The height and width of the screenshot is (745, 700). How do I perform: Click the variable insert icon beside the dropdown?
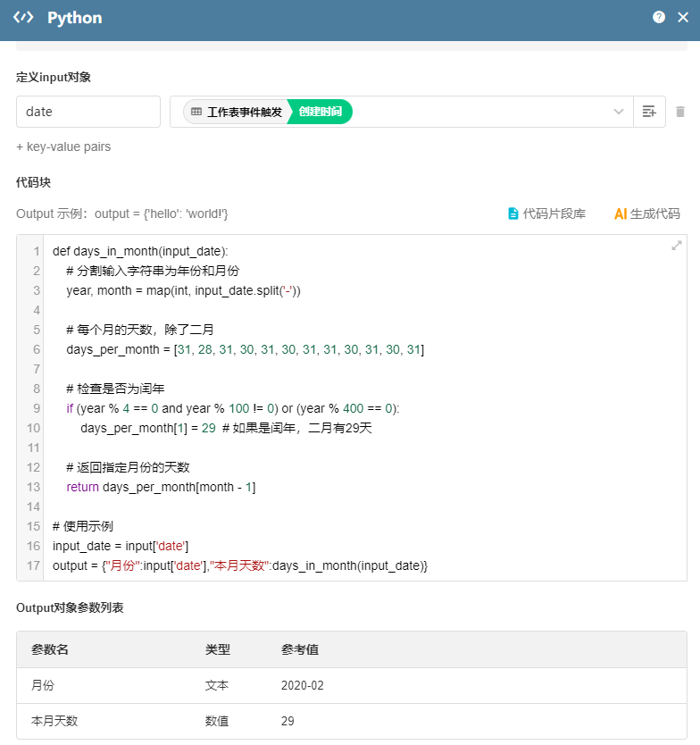point(649,111)
